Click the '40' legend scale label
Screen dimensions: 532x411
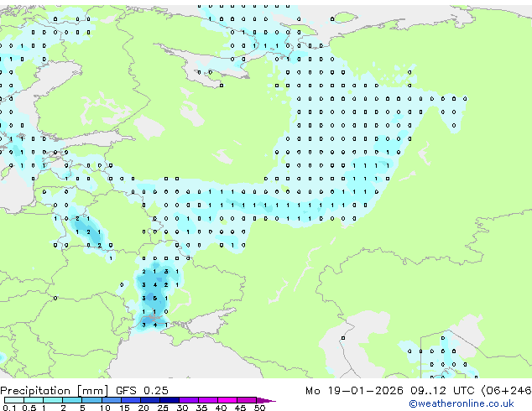tap(221, 408)
